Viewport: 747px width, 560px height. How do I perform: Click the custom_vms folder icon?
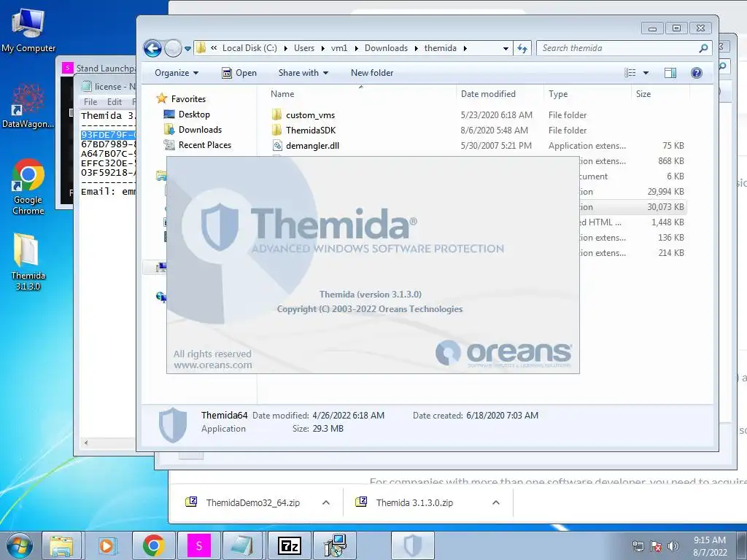point(276,114)
